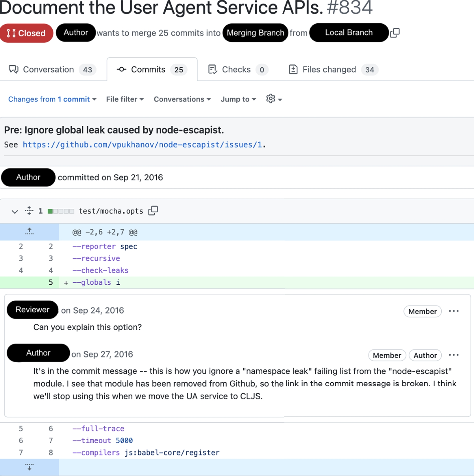Open options menu on Reviewer's comment

click(x=453, y=311)
